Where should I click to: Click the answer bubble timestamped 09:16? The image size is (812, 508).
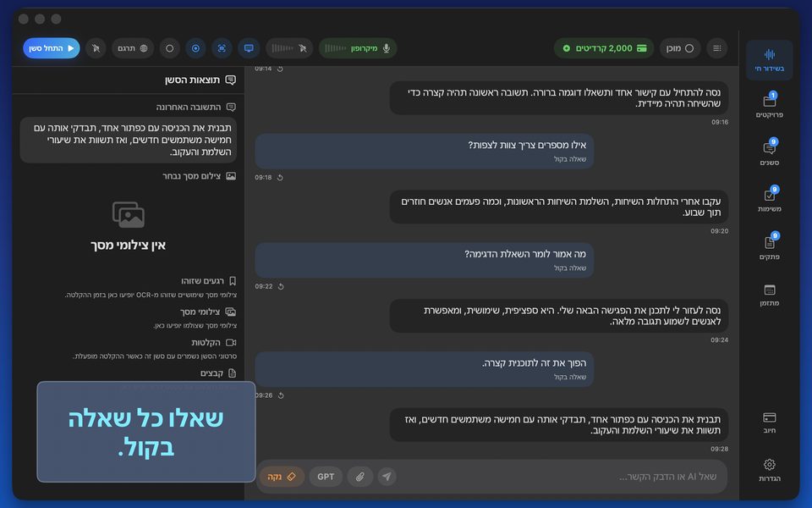559,98
